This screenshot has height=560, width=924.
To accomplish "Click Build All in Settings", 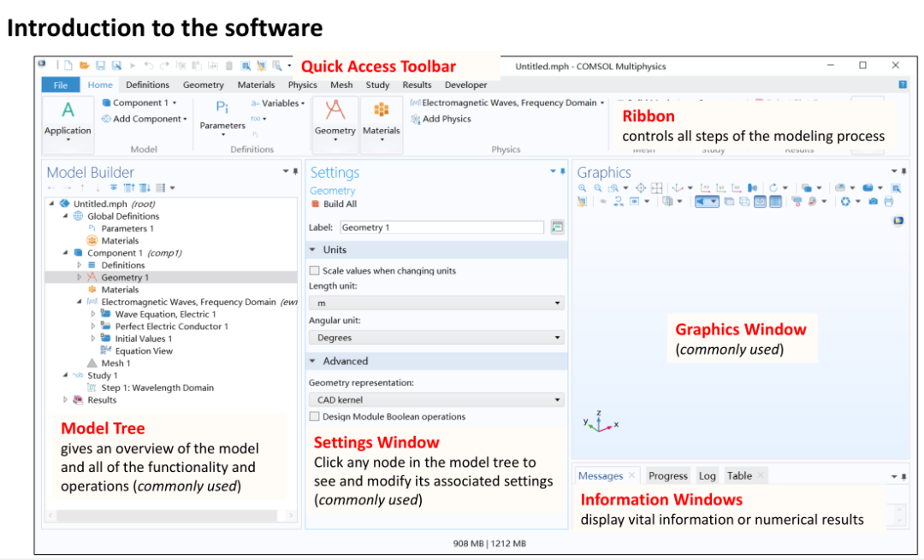I will click(334, 203).
